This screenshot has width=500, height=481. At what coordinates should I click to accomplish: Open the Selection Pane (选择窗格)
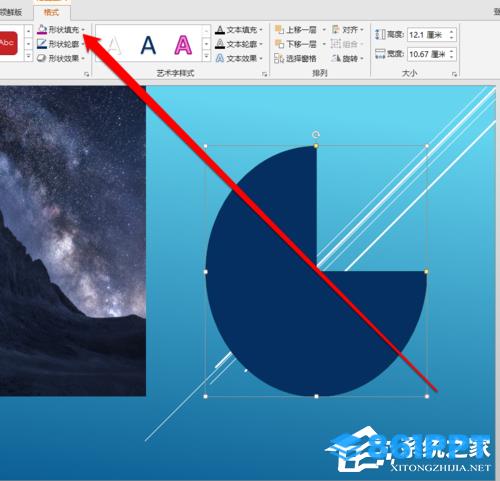[295, 59]
